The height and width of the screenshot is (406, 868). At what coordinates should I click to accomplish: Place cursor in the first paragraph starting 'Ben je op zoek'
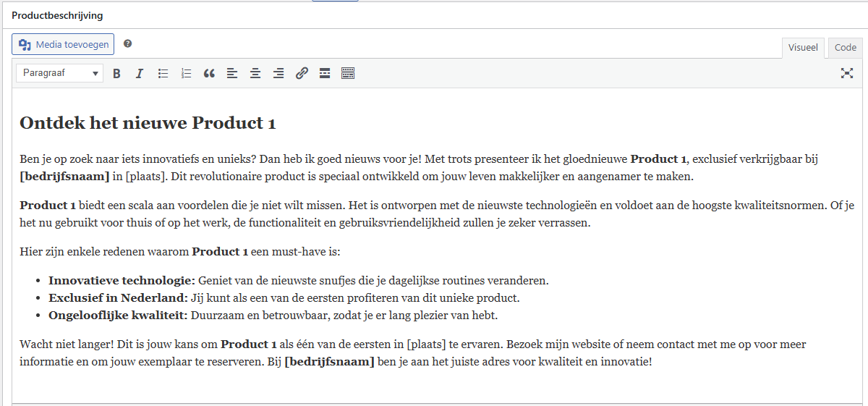(419, 167)
